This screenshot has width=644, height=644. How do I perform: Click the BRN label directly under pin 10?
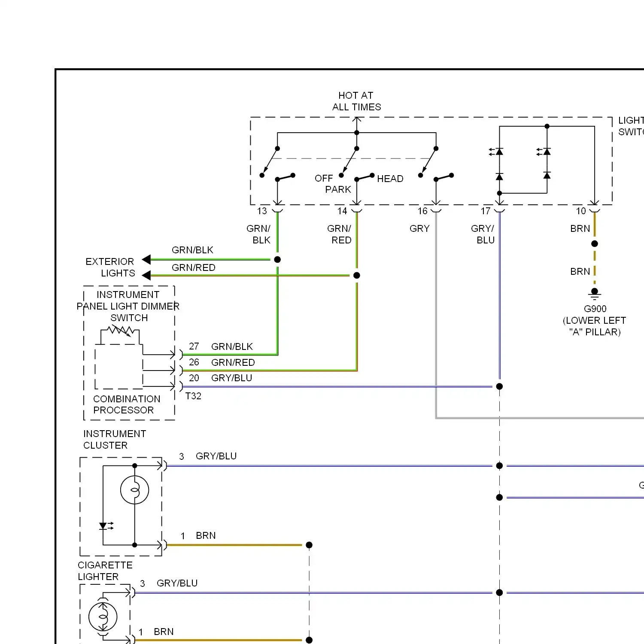click(x=580, y=228)
